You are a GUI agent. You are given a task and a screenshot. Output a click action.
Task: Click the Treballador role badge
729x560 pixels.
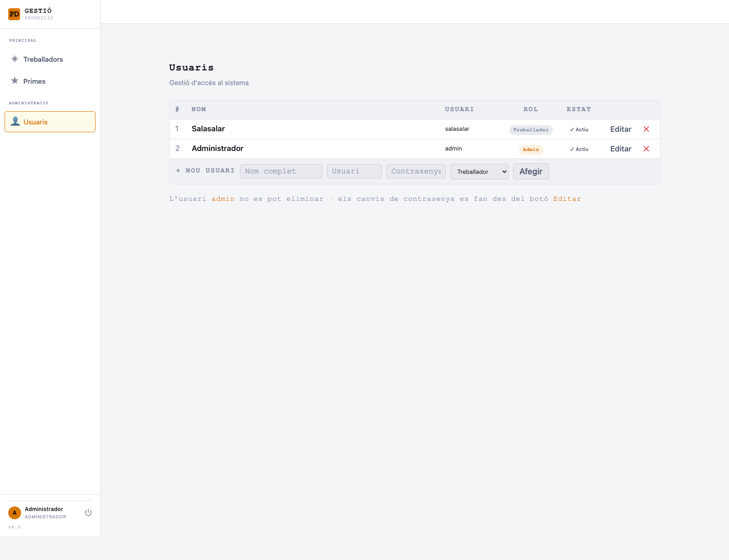(x=531, y=130)
